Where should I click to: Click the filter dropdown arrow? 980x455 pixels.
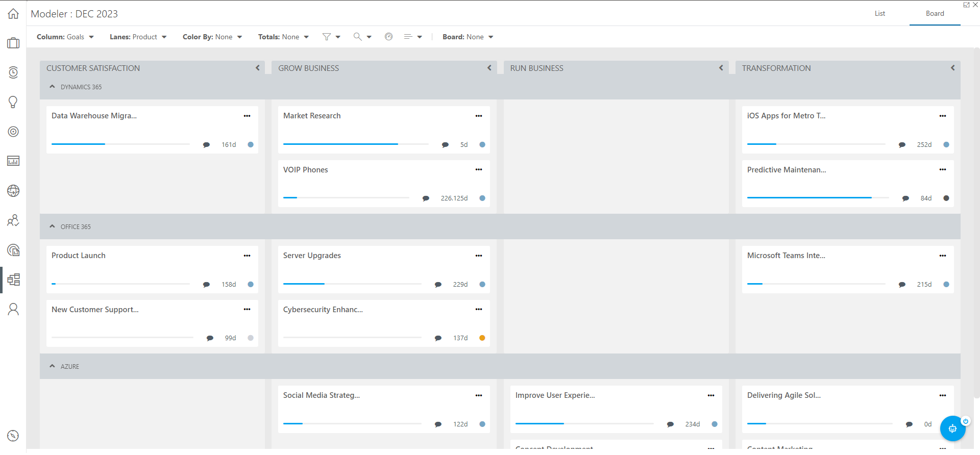click(338, 37)
